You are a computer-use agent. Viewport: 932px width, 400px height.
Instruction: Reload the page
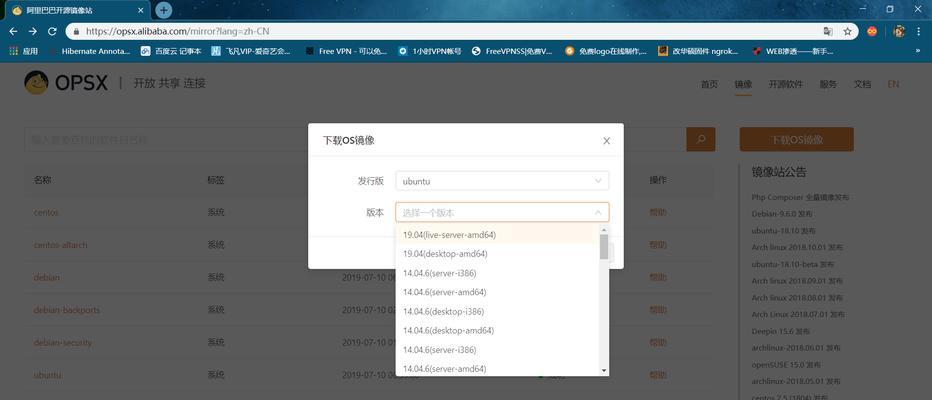point(52,32)
